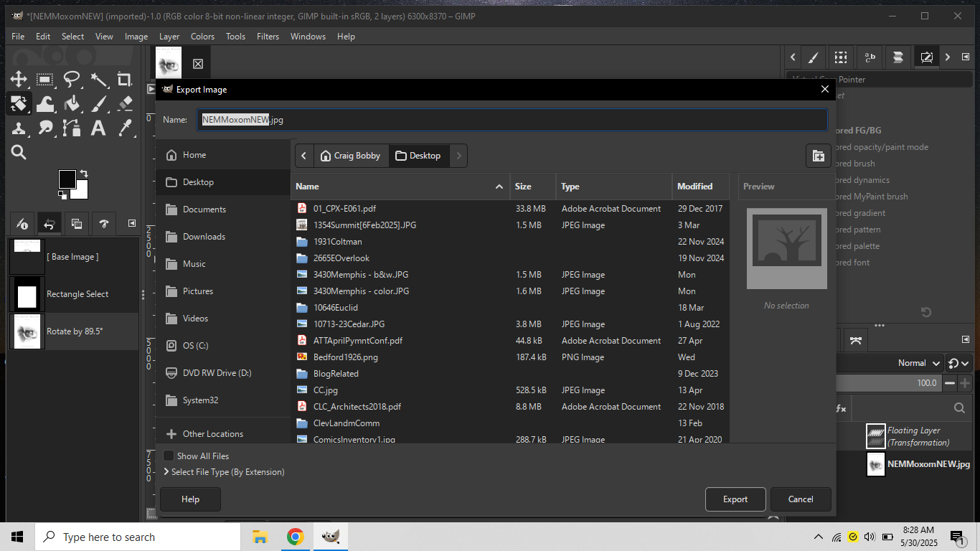Choose the Text tool
The height and width of the screenshot is (551, 980).
pos(98,128)
